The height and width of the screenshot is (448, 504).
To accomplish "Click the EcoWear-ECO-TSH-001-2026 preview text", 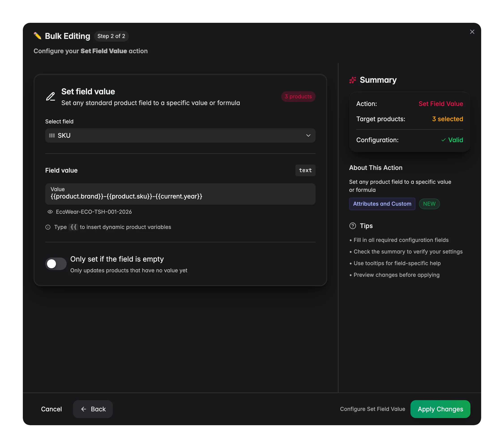I will (x=94, y=212).
